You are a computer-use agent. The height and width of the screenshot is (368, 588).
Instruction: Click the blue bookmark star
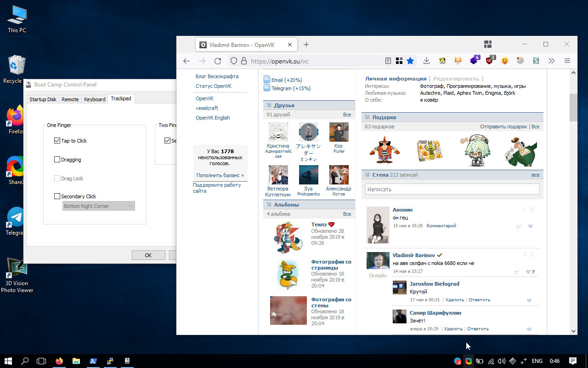(410, 61)
